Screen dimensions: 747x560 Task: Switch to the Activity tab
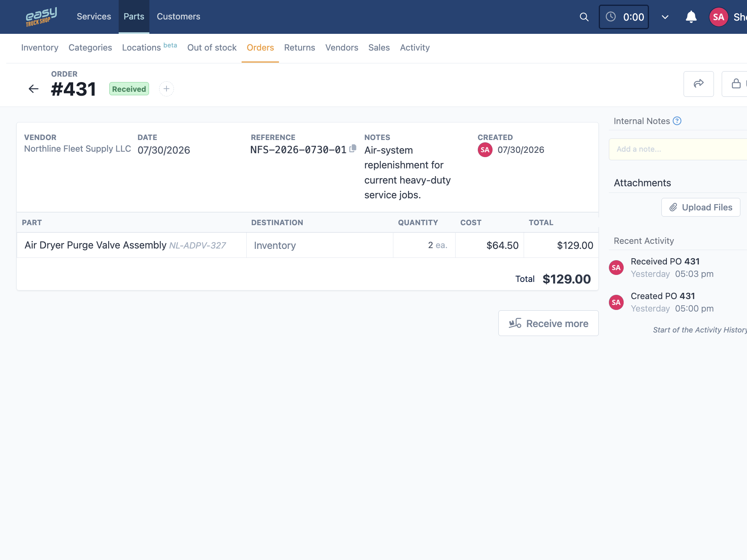415,47
